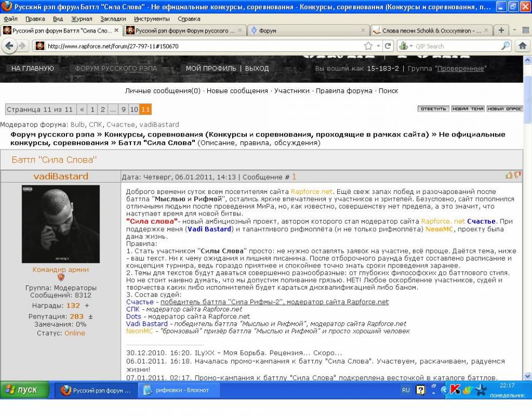Click the НОВАЯ ТЕМА button
This screenshot has width=532, height=416.
(468, 109)
